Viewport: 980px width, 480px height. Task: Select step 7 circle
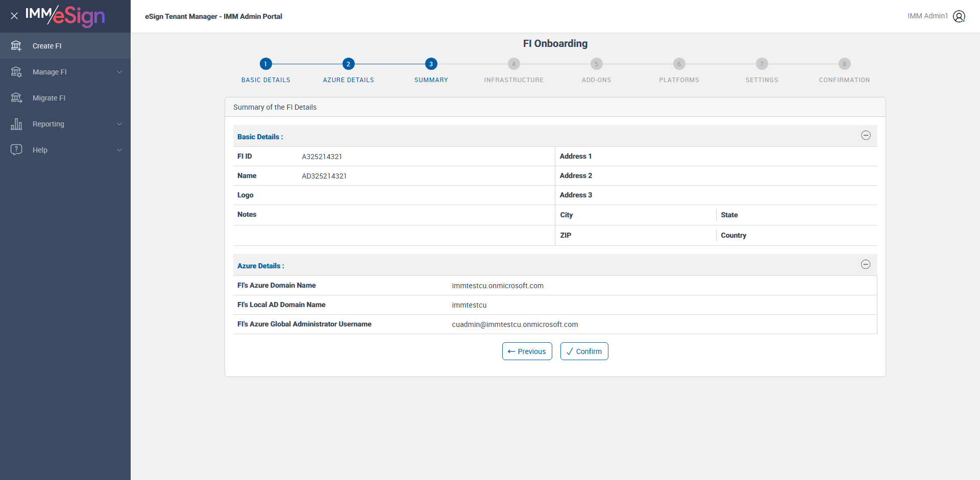tap(762, 64)
